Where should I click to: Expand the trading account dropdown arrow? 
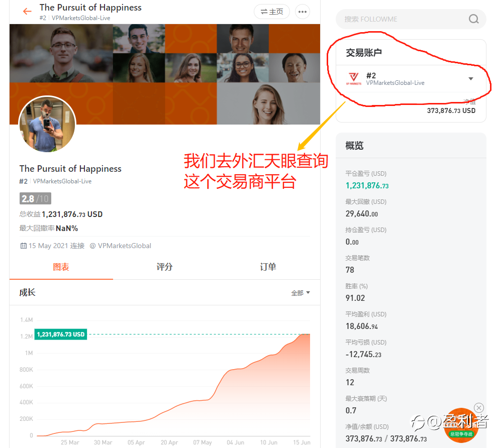pyautogui.click(x=471, y=79)
